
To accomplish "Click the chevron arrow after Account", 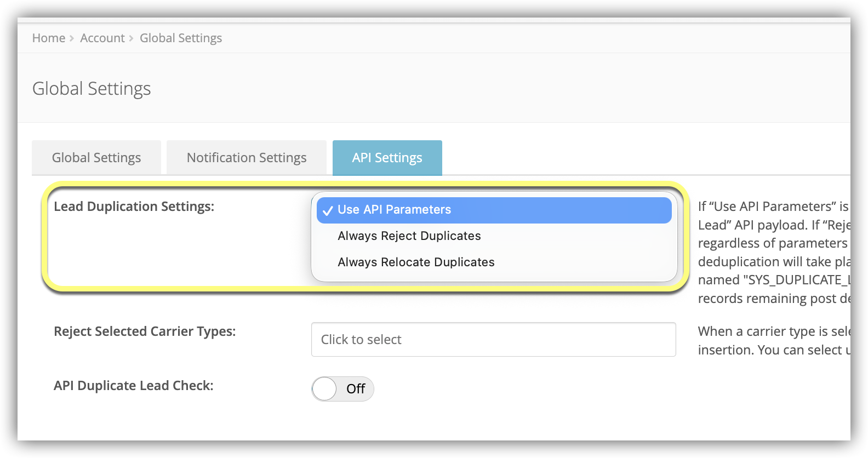I will pos(132,39).
